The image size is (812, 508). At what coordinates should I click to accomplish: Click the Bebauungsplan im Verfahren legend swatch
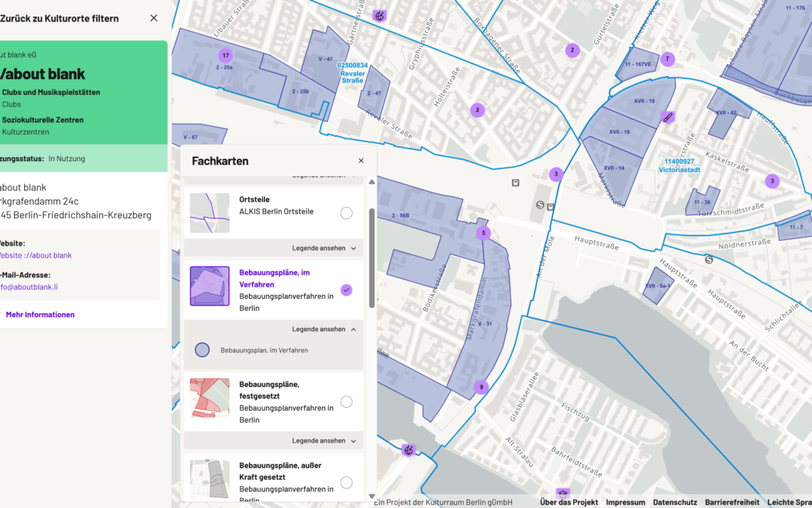pos(202,350)
